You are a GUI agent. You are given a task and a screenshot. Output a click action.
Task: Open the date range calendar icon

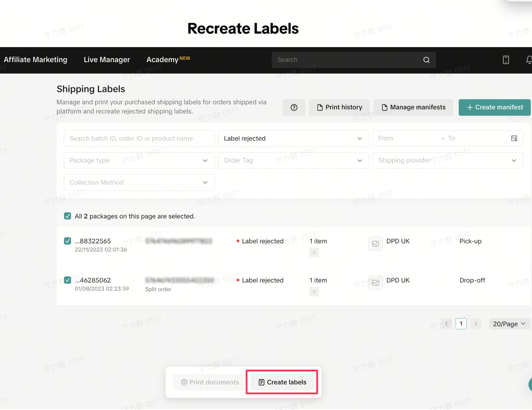pos(514,138)
